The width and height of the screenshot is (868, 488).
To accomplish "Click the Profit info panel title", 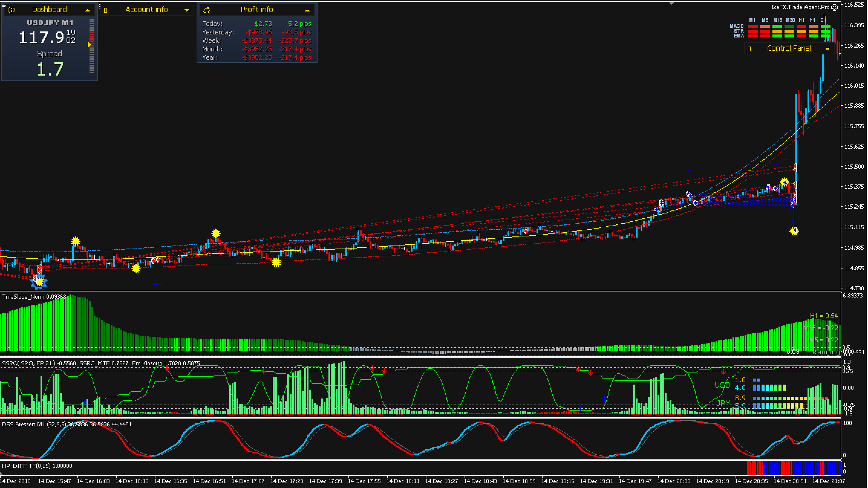I will tap(257, 10).
